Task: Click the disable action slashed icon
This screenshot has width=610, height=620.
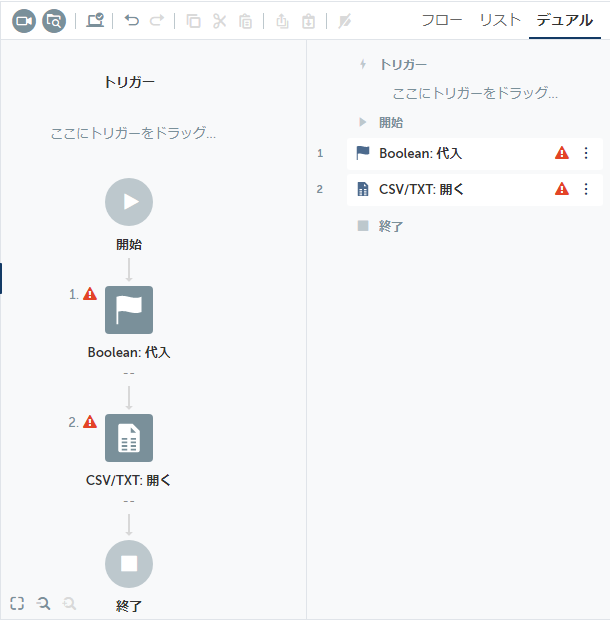Action: coord(345,21)
